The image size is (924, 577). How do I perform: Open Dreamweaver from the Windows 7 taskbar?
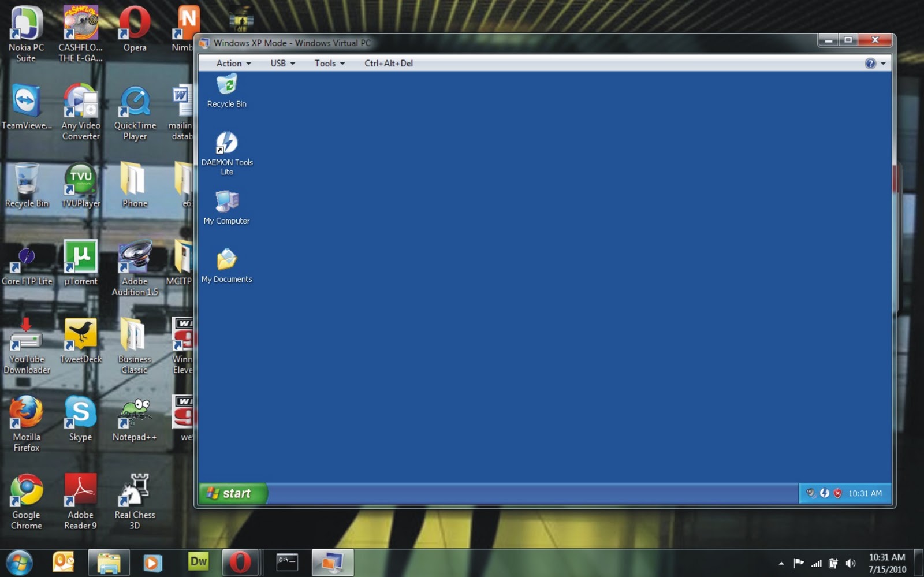[x=198, y=562]
